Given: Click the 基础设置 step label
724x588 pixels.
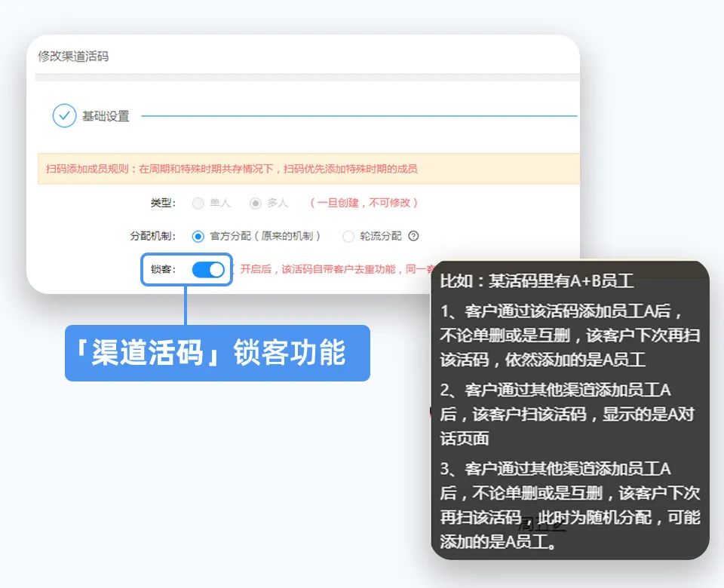Looking at the screenshot, I should point(106,116).
